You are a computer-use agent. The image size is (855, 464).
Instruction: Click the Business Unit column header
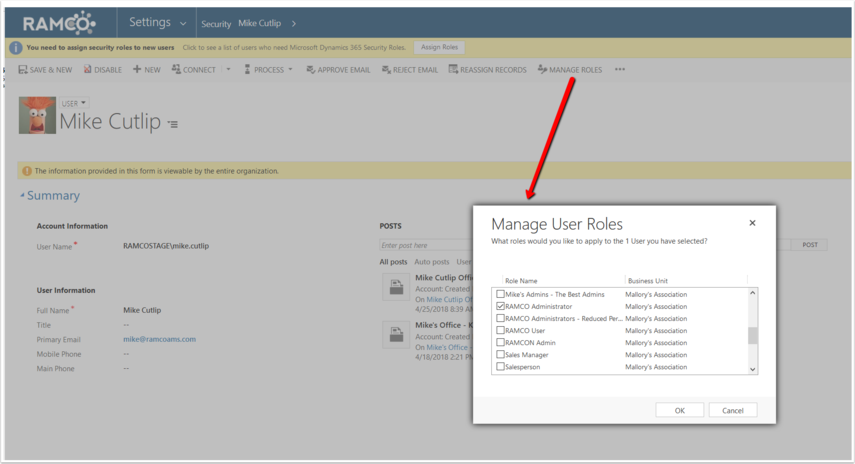click(648, 281)
